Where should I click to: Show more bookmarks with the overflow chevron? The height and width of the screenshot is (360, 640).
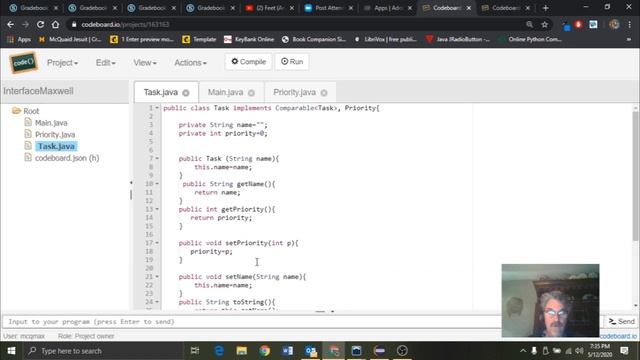click(x=629, y=39)
